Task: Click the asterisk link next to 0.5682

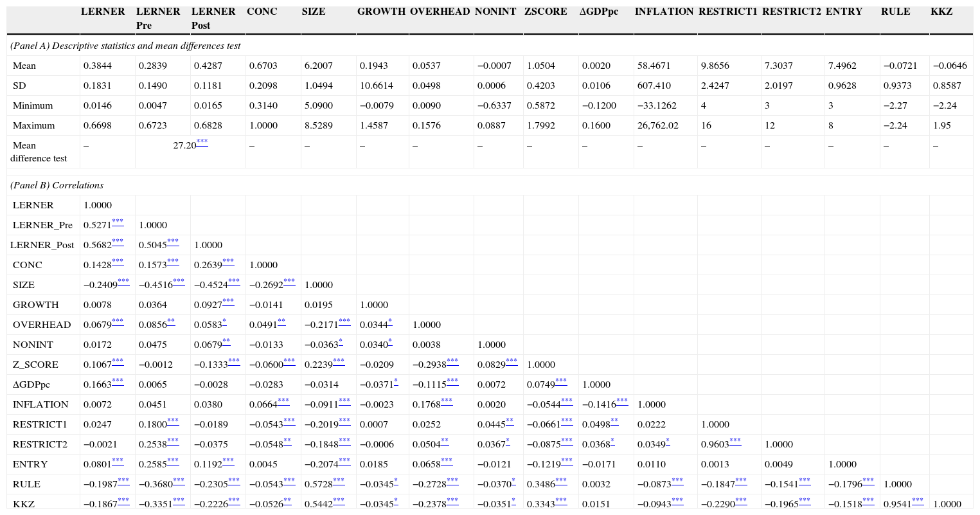Action: coord(118,241)
